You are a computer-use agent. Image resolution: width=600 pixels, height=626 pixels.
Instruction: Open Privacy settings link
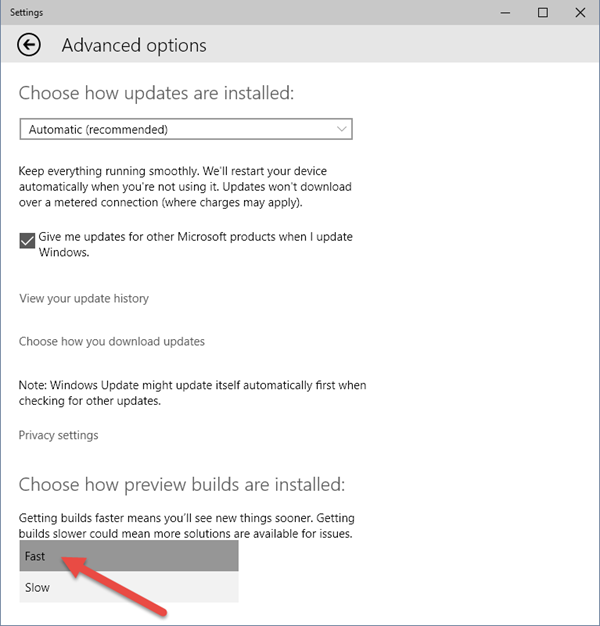point(59,435)
